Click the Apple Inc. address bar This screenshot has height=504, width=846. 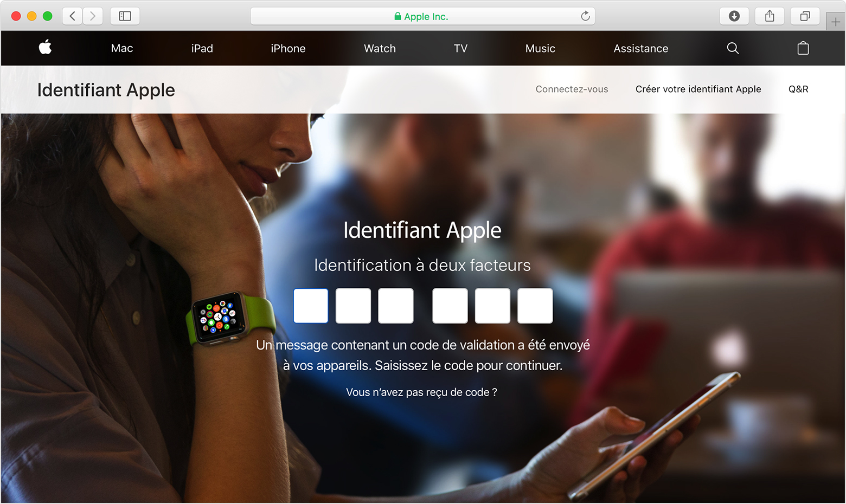click(x=422, y=16)
